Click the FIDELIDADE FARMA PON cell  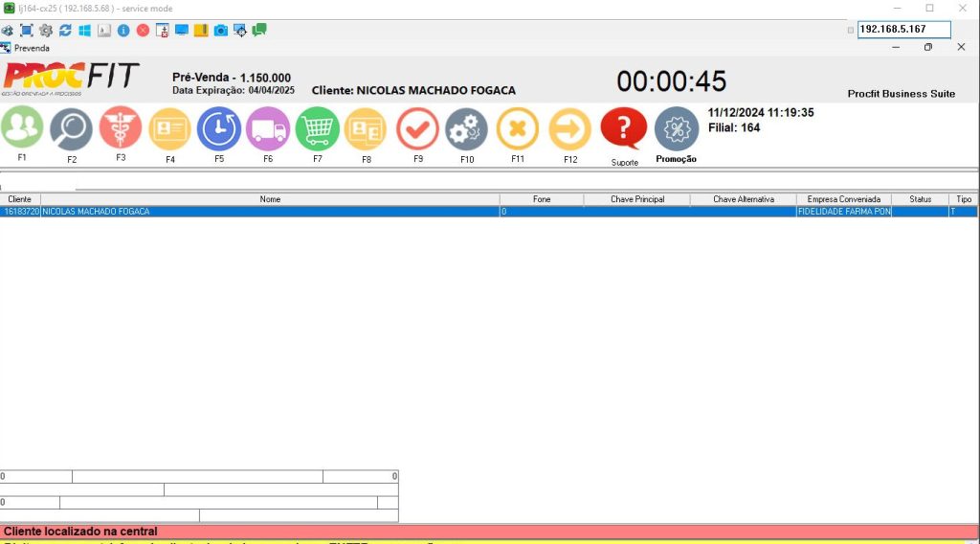click(844, 212)
